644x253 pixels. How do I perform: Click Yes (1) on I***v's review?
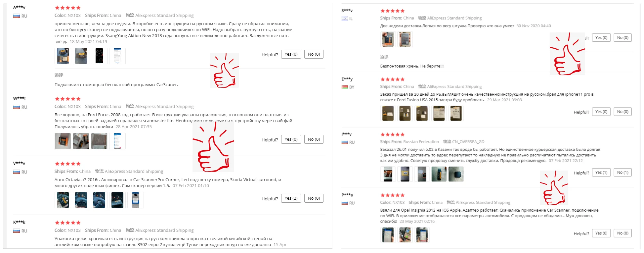pyautogui.click(x=601, y=173)
